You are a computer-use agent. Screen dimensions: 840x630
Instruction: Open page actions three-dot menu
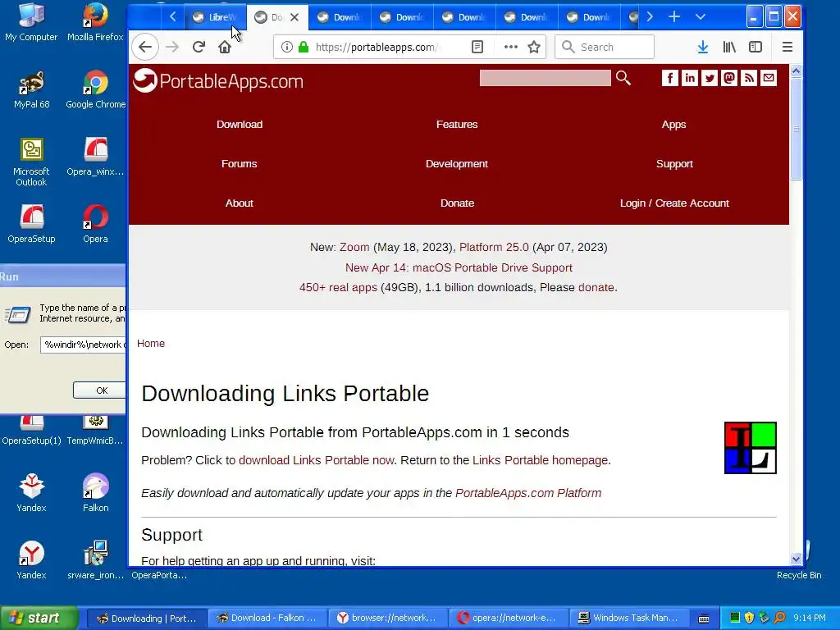click(510, 47)
